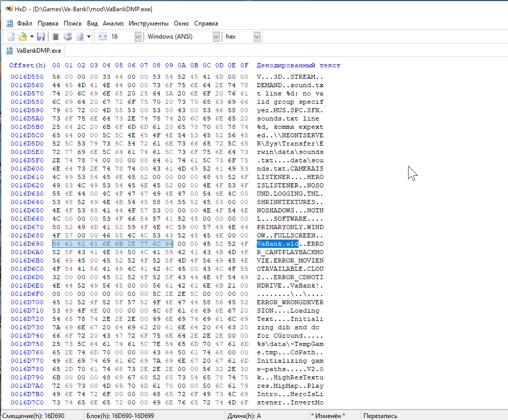
Task: Create a new file with the toolbar icon
Action: click(11, 37)
